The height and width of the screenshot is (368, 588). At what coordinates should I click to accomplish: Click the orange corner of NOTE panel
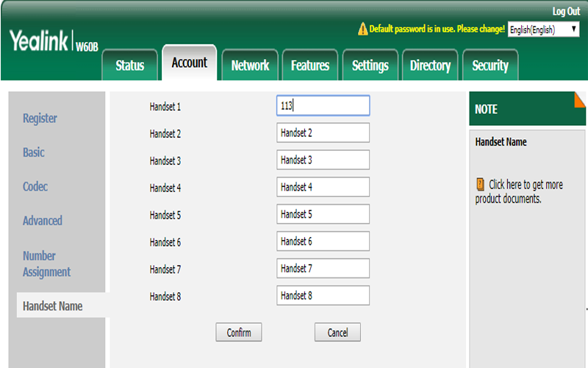click(x=579, y=99)
